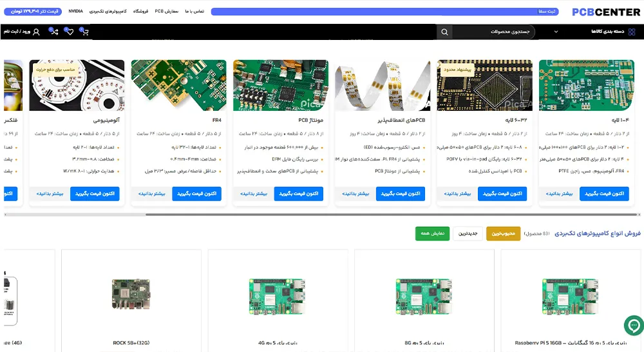Open Raspberry Pi 5 16GB product image
Viewport: 644px width, 352px height.
570,297
